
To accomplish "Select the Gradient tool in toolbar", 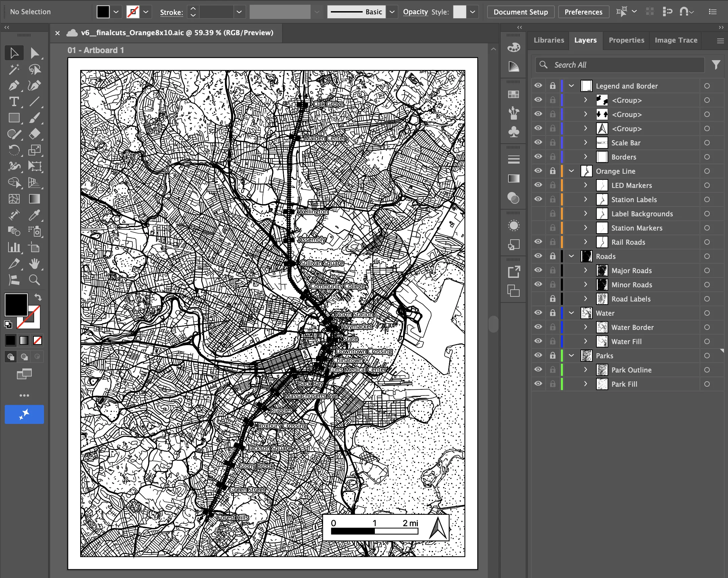I will click(x=35, y=199).
